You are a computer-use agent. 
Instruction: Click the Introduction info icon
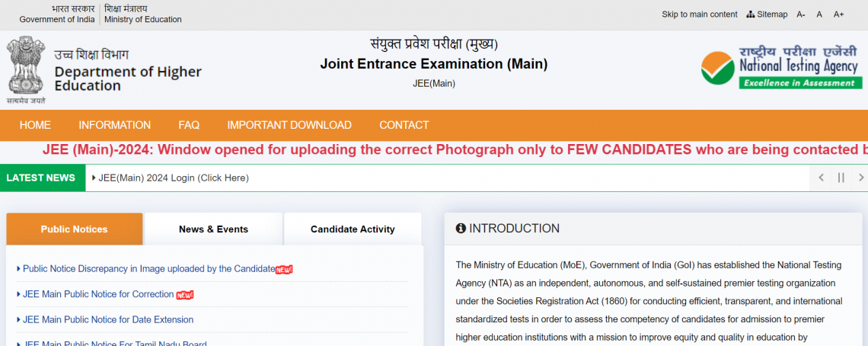click(461, 229)
